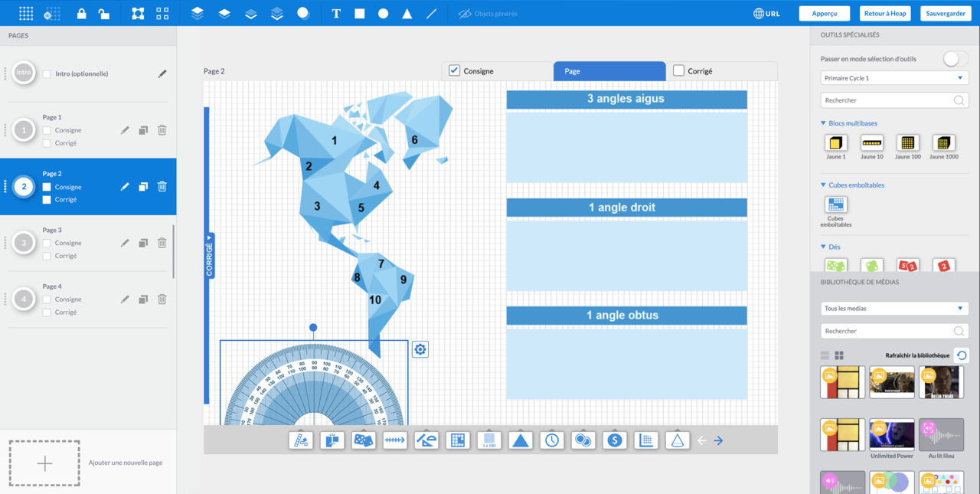
Task: Delete Page 3 with the trash icon
Action: [162, 243]
